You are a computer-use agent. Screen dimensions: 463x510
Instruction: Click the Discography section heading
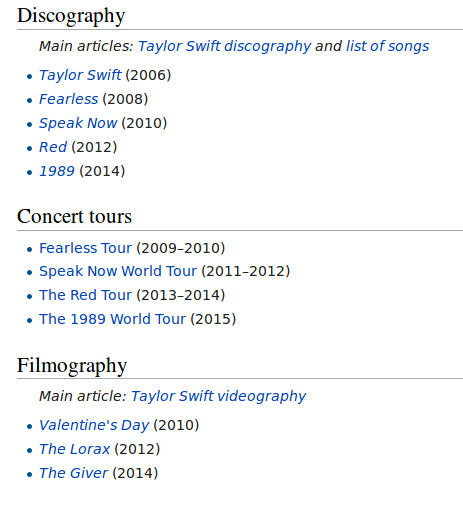[x=71, y=16]
